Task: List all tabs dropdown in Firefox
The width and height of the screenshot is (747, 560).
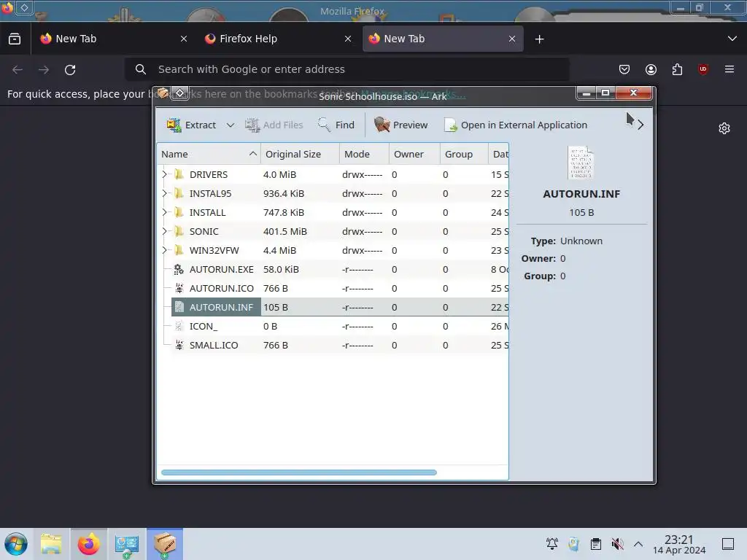Action: (x=732, y=39)
